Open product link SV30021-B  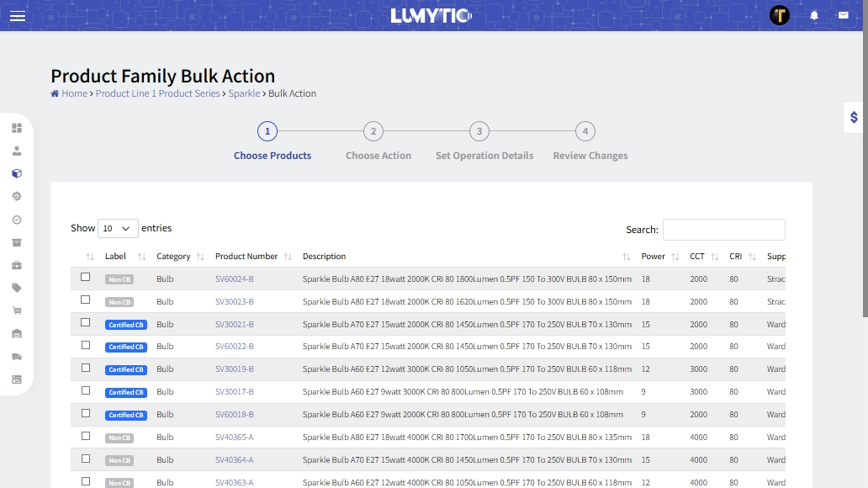(x=234, y=325)
